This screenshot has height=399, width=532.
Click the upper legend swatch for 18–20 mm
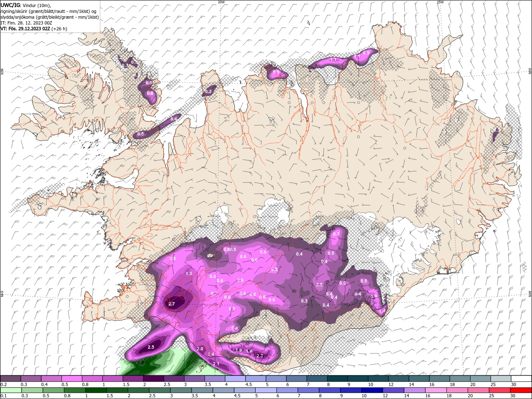(460, 379)
